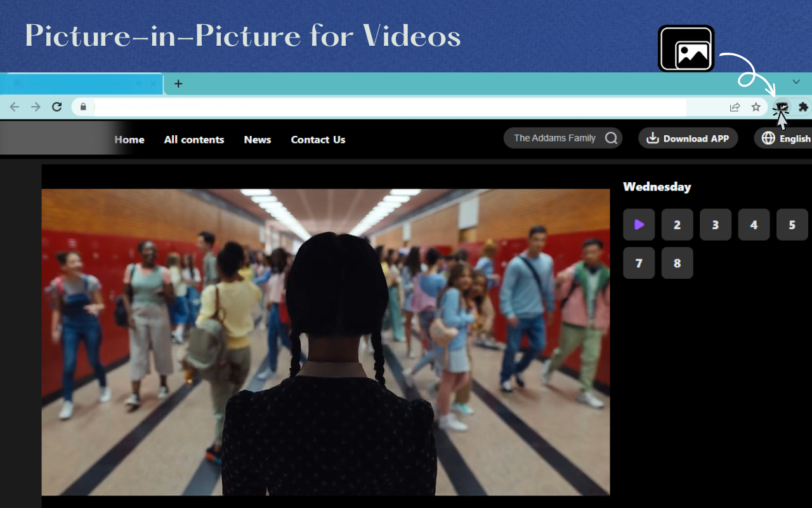Image resolution: width=812 pixels, height=508 pixels.
Task: Click the Download APP button
Action: [x=688, y=138]
